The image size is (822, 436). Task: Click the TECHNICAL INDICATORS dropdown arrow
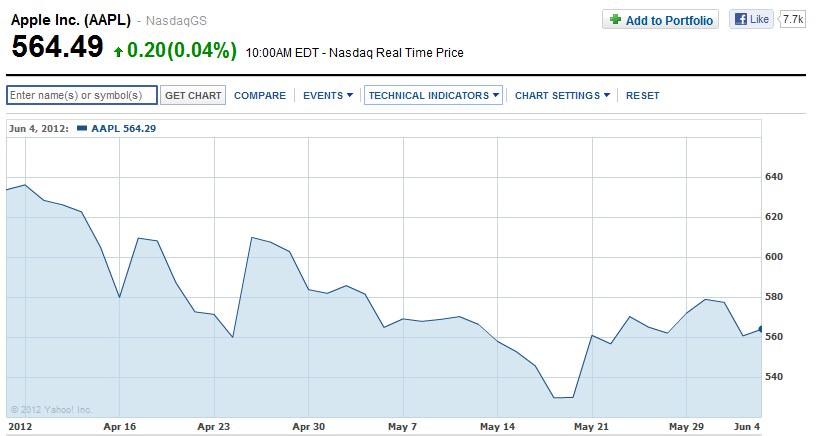tap(495, 95)
